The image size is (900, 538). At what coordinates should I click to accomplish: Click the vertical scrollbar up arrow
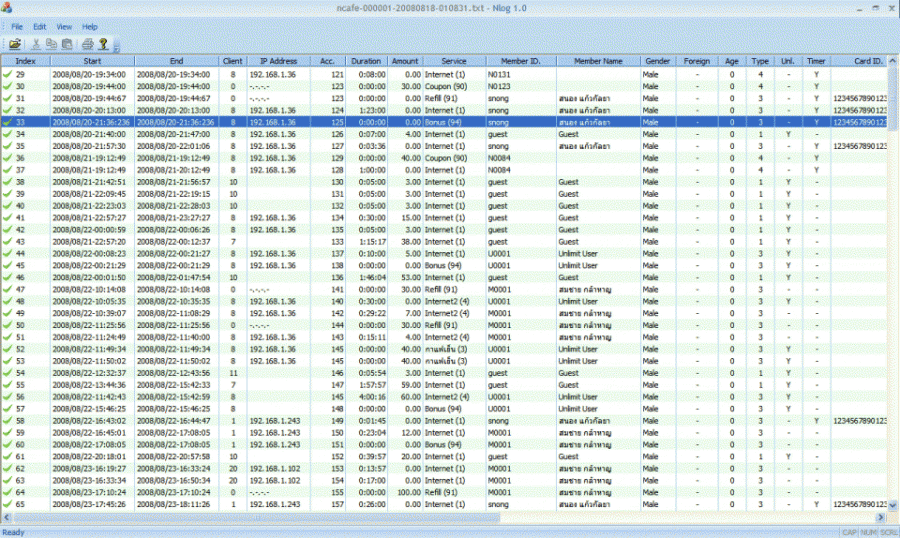pos(893,61)
